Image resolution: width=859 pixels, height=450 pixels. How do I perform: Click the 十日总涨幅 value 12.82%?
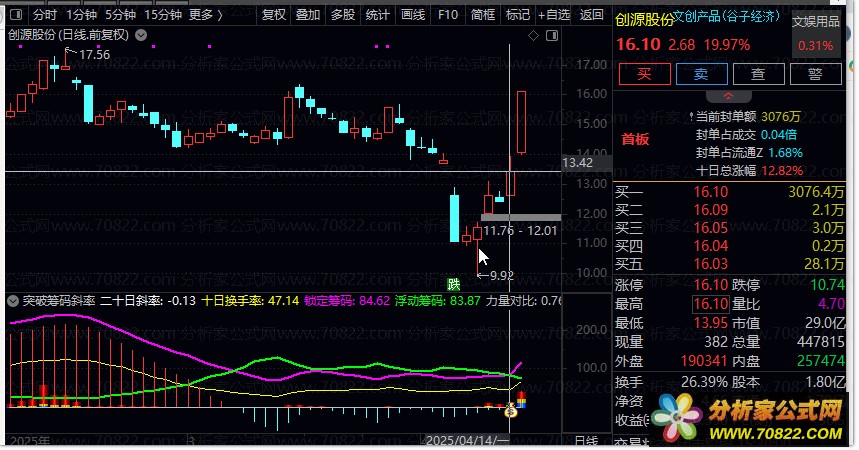tap(782, 171)
